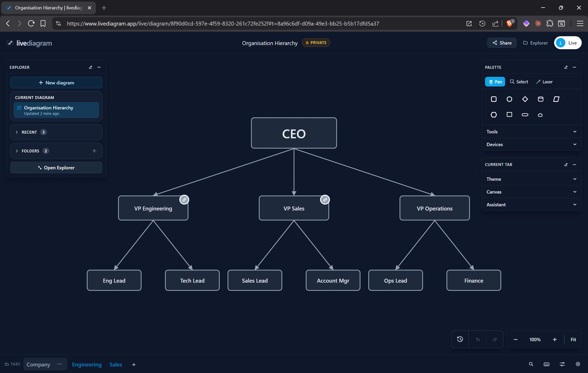Open keyboard shortcuts icon
The height and width of the screenshot is (373, 588).
(547, 364)
